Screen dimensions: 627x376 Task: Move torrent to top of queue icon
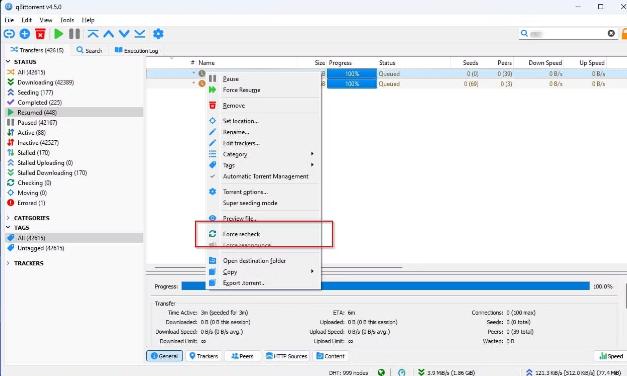(x=93, y=34)
